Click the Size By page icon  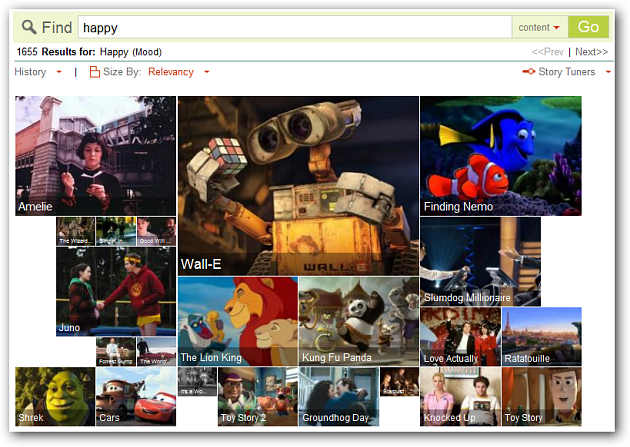click(94, 72)
